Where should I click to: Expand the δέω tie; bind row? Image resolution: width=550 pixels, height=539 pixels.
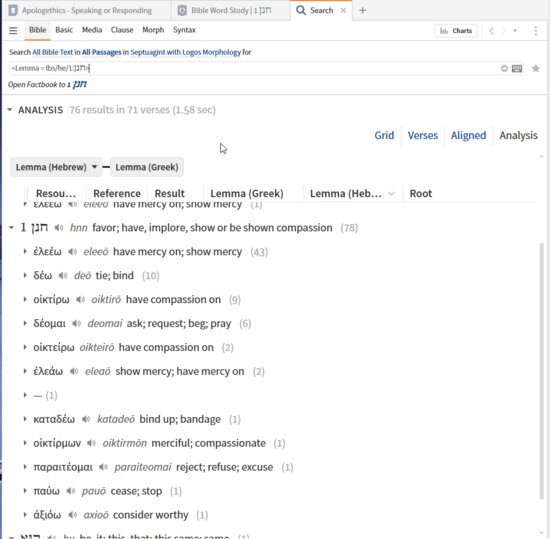click(25, 275)
